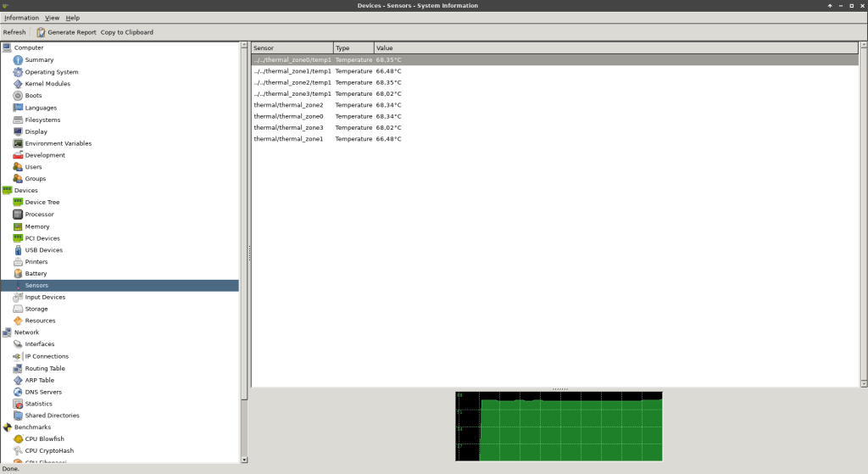Sort by the Sensor column header
868x474 pixels.
(292, 48)
